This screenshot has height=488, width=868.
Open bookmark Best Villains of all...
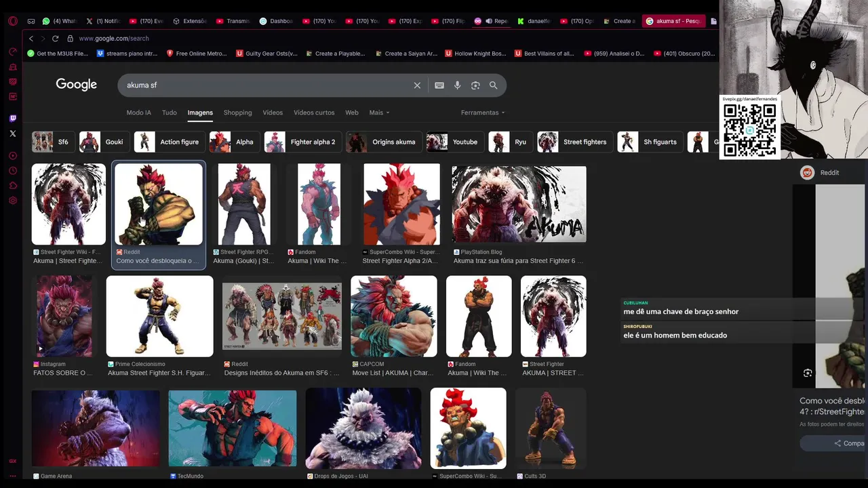click(x=545, y=54)
